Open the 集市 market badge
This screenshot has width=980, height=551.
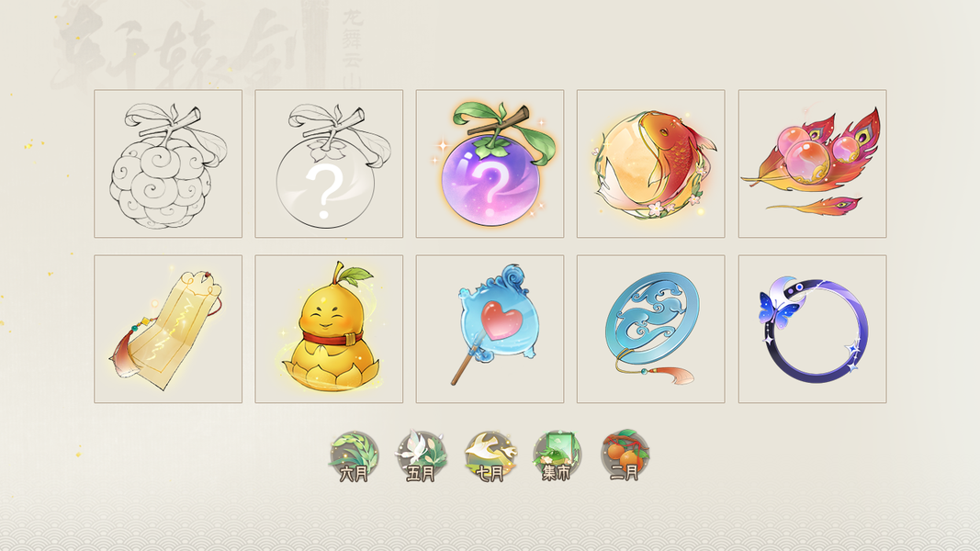click(x=557, y=456)
